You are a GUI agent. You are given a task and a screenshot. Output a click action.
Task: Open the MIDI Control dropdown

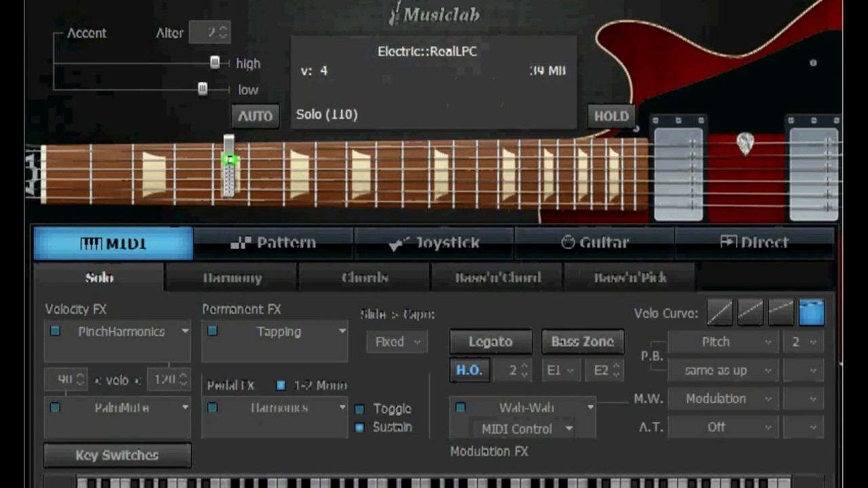coord(526,428)
